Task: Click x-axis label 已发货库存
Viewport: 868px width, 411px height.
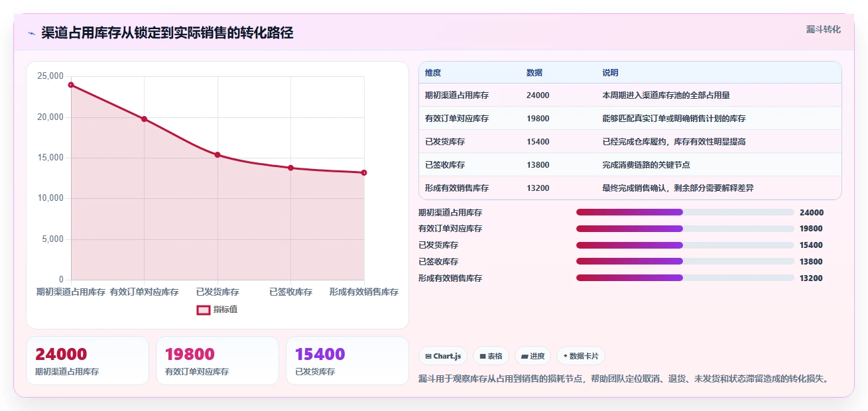Action: (217, 292)
